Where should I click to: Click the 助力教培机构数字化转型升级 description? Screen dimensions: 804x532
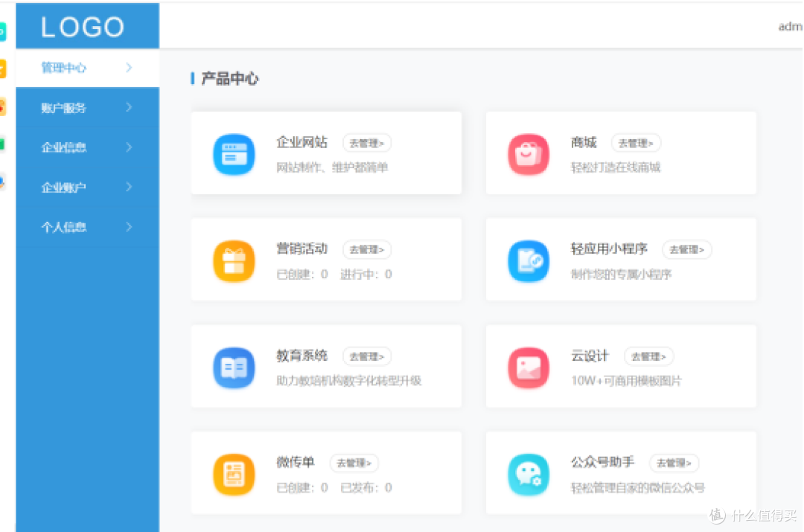click(348, 381)
